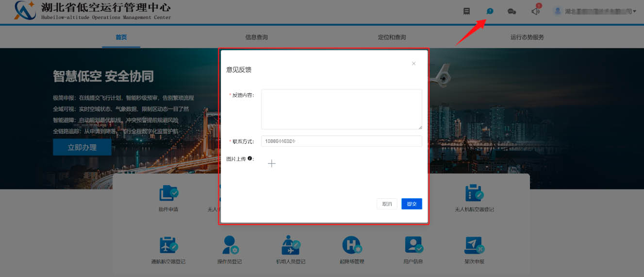Switch to the 首页 tab
The height and width of the screenshot is (277, 644).
(121, 37)
